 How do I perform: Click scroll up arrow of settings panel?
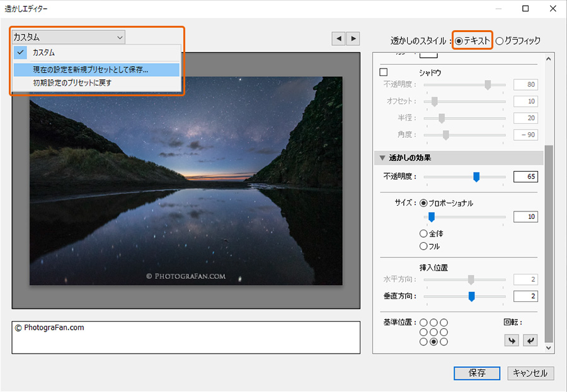(549, 59)
